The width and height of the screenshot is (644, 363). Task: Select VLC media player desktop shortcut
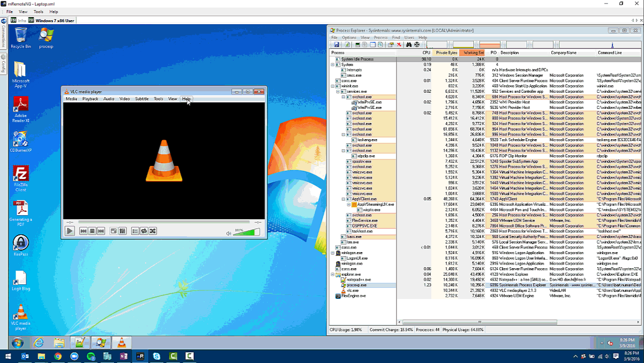pyautogui.click(x=21, y=317)
